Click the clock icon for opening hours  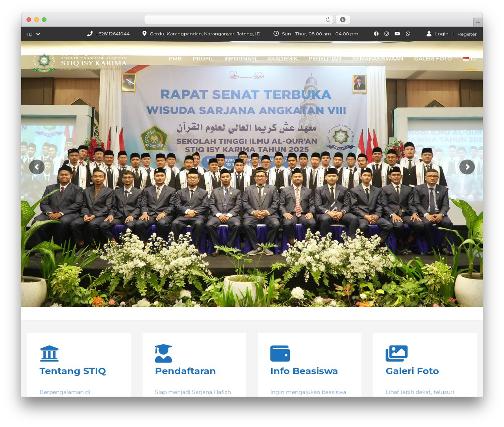point(276,34)
